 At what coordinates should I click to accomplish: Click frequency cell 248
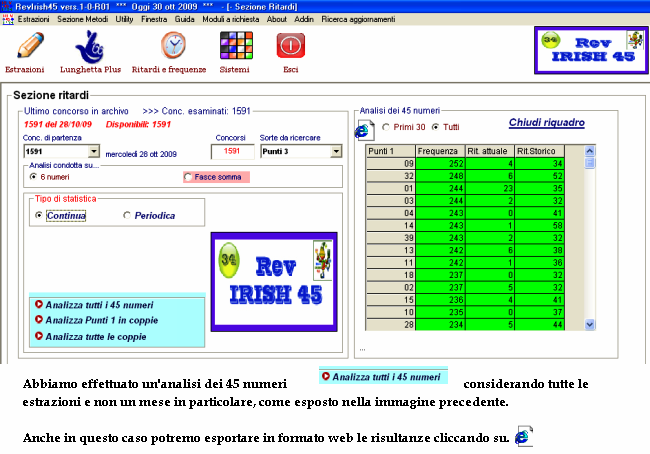440,176
